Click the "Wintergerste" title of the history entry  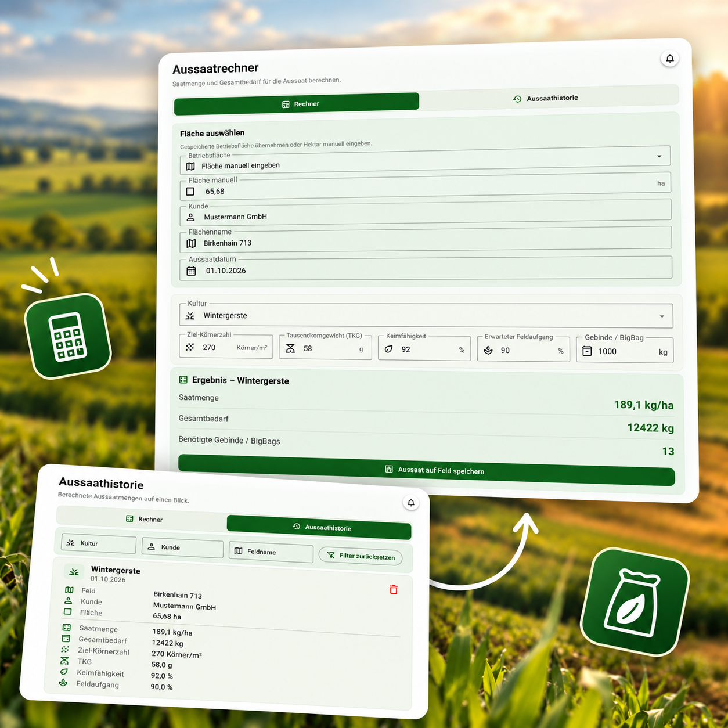116,570
